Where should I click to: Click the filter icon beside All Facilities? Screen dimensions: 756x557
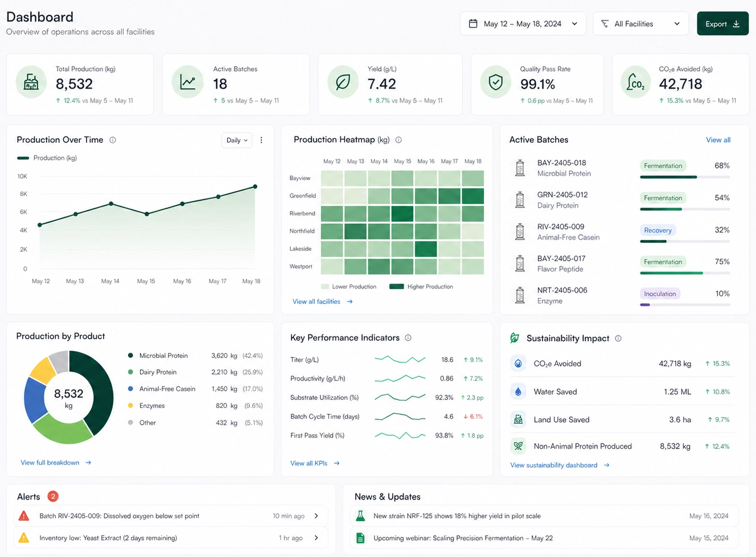pyautogui.click(x=605, y=24)
